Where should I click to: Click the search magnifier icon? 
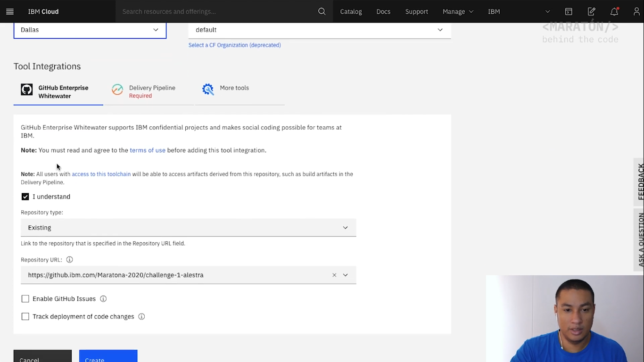click(322, 11)
